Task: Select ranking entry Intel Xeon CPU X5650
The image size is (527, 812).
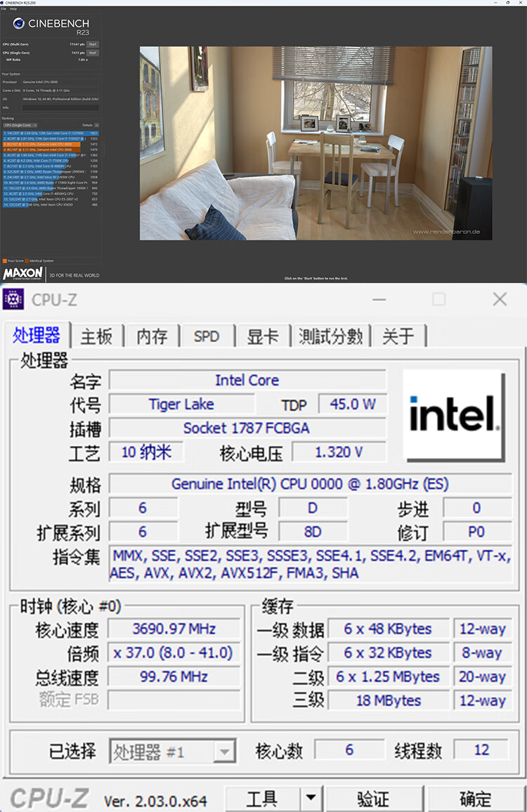Action: [51, 204]
